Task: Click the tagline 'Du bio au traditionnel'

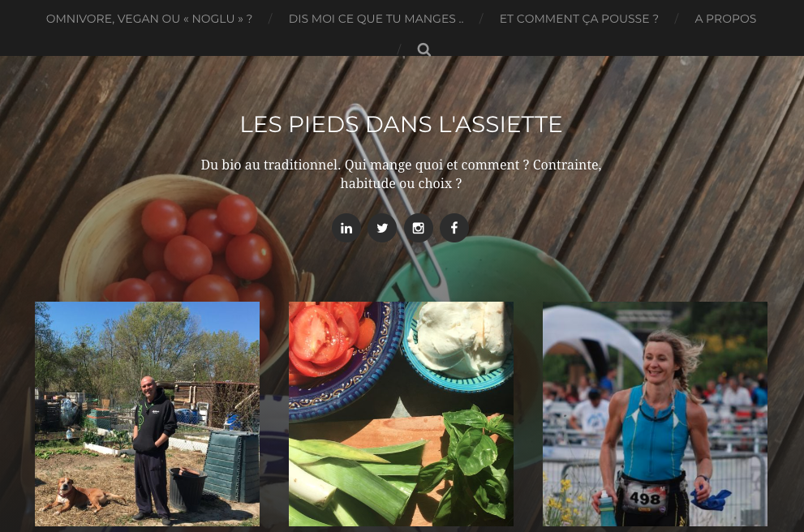Action: tap(401, 174)
